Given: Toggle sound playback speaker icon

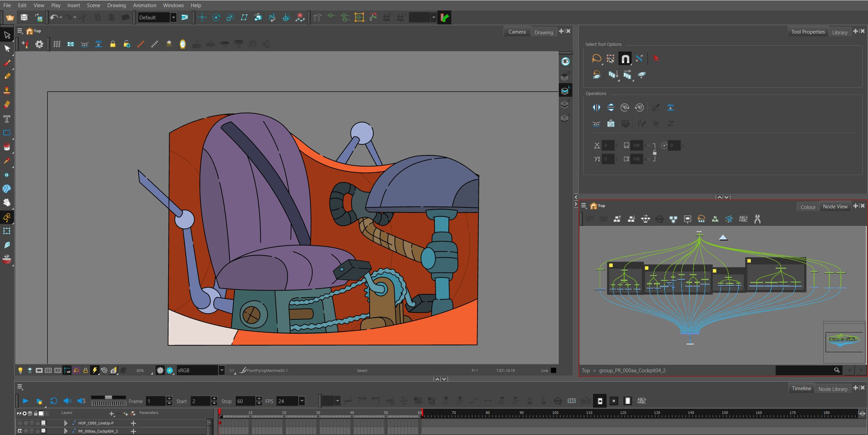Looking at the screenshot, I should point(67,401).
